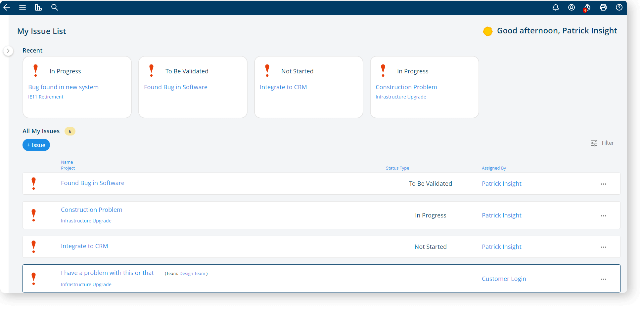The height and width of the screenshot is (310, 644).
Task: Open I have a problem with this or that
Action: [x=108, y=273]
